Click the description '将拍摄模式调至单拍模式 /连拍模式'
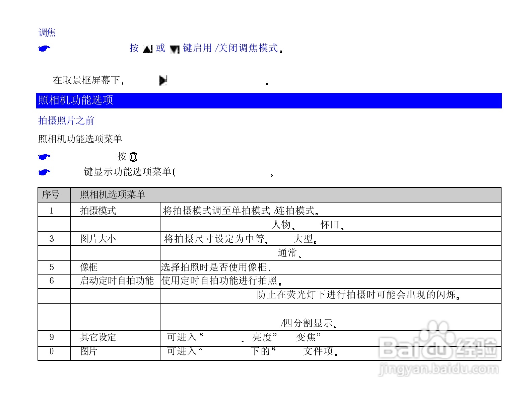 click(239, 211)
